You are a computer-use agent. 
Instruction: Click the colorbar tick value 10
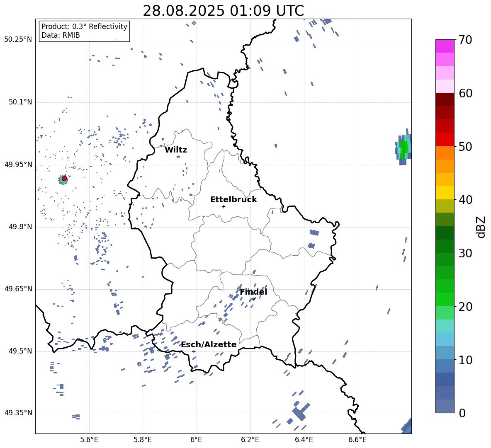[465, 360]
